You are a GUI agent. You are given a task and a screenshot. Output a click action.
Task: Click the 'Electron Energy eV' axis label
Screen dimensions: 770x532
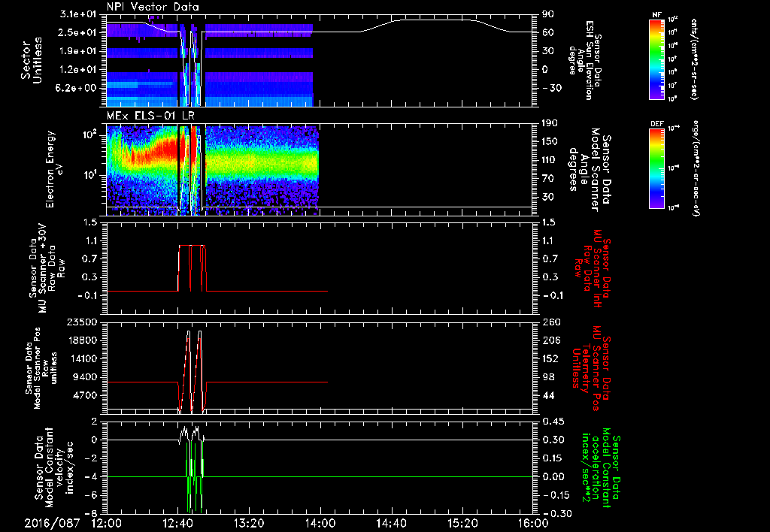[x=55, y=169]
